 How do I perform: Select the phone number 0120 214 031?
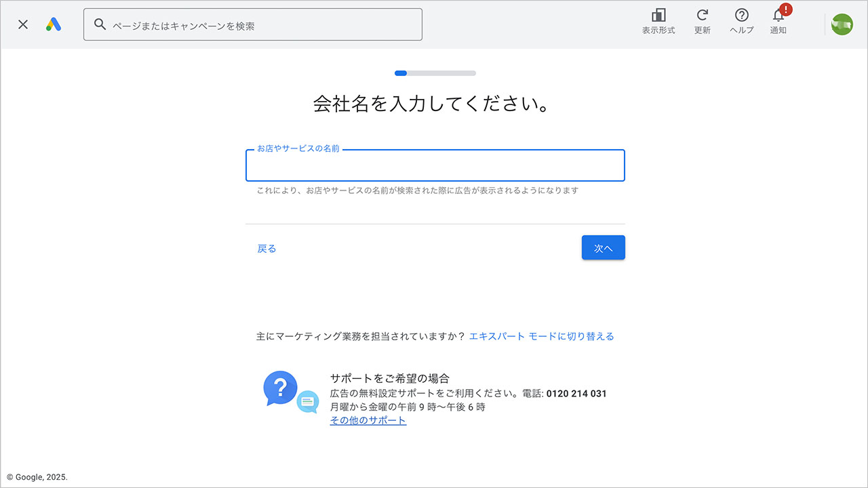(x=576, y=393)
